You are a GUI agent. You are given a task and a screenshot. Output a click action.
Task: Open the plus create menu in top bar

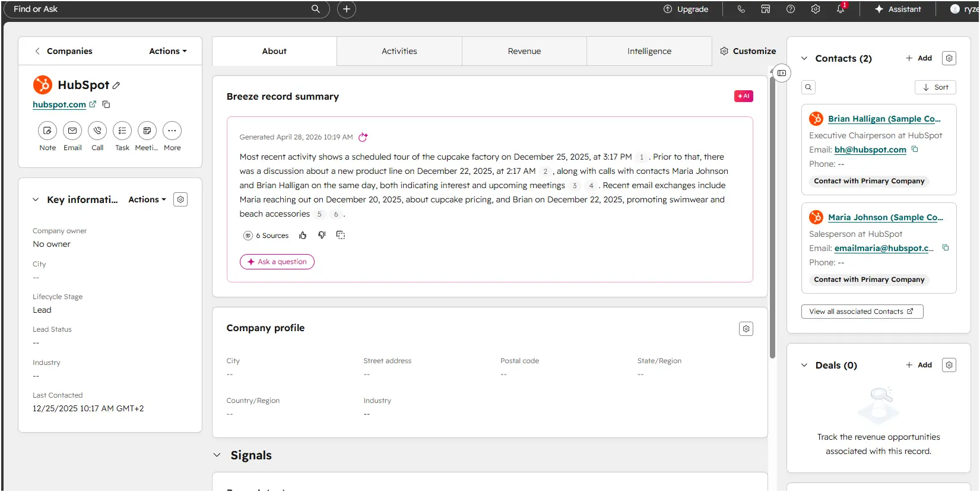[x=347, y=9]
